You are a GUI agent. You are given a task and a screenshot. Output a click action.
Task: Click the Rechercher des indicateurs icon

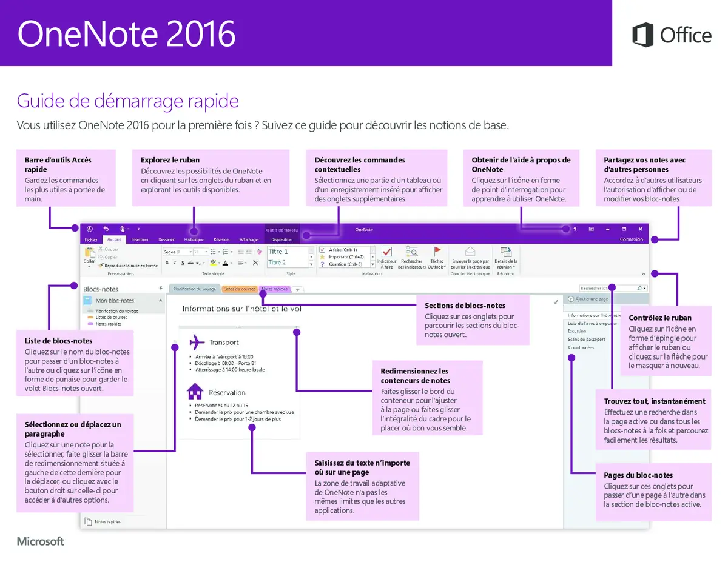pos(412,252)
